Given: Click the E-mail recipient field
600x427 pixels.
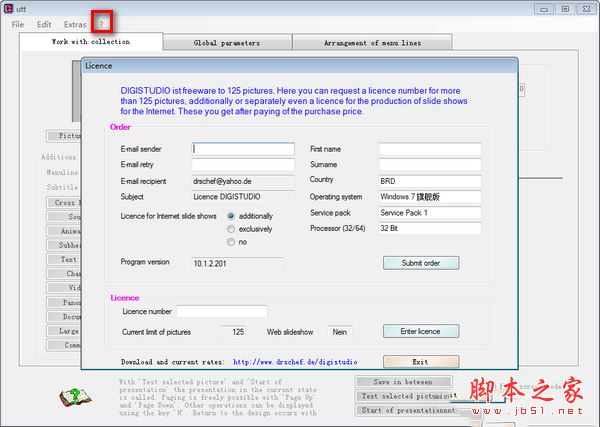Looking at the screenshot, I should [243, 181].
